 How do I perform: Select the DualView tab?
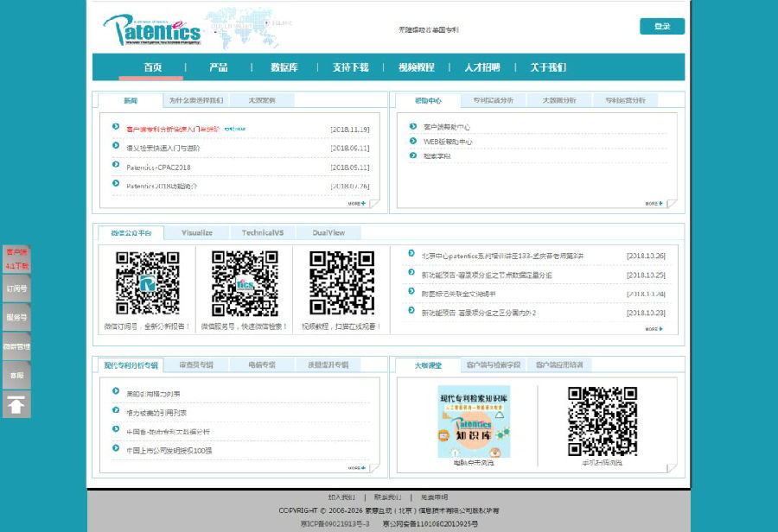[x=328, y=233]
